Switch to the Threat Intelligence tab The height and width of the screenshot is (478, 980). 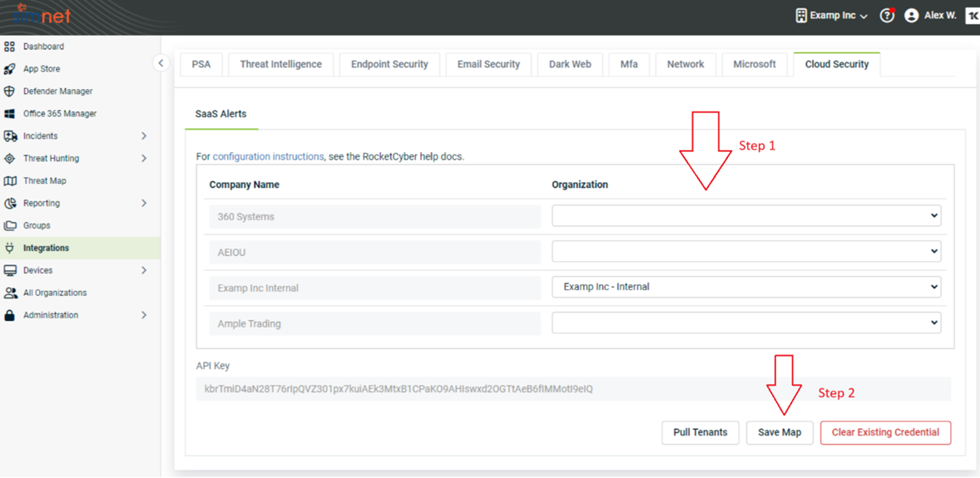point(280,64)
